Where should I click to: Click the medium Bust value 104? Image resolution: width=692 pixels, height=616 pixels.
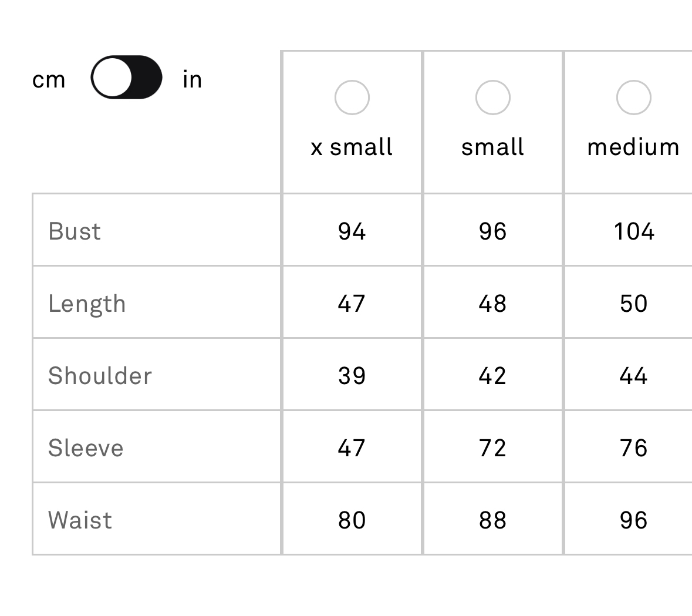(634, 231)
